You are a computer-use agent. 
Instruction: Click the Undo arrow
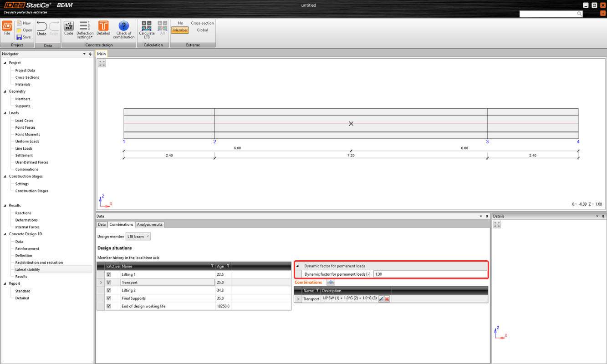(x=41, y=26)
